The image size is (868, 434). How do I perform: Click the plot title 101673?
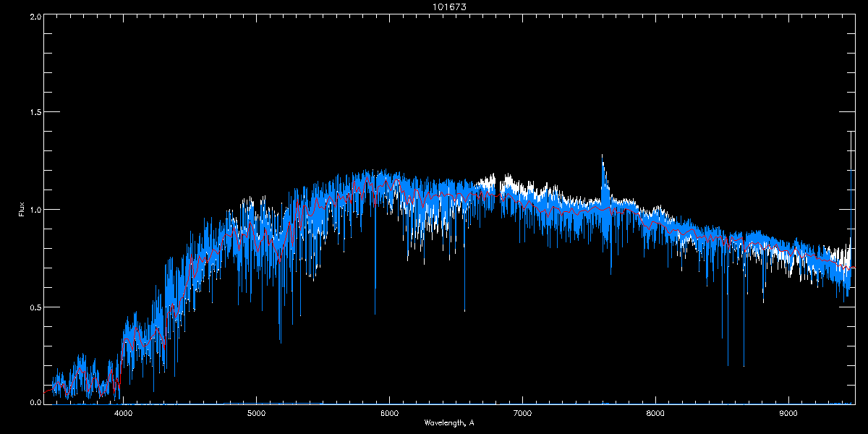(x=448, y=7)
